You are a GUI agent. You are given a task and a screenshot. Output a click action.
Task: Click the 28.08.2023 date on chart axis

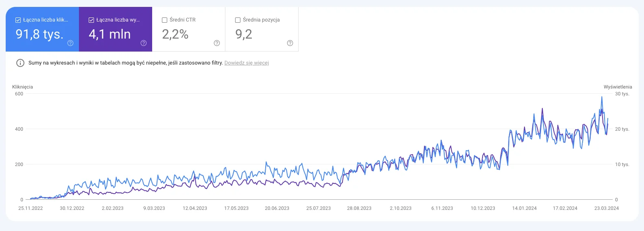pyautogui.click(x=359, y=208)
